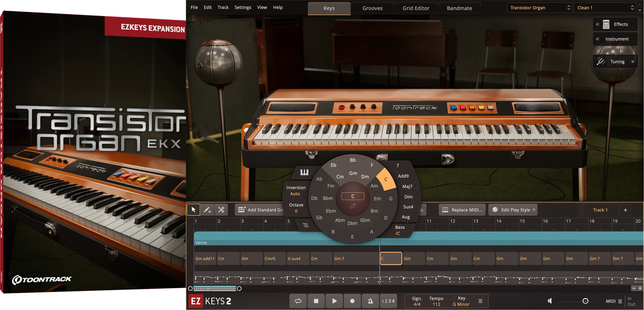644x310 pixels.
Task: Start playback with Play button
Action: pyautogui.click(x=334, y=301)
